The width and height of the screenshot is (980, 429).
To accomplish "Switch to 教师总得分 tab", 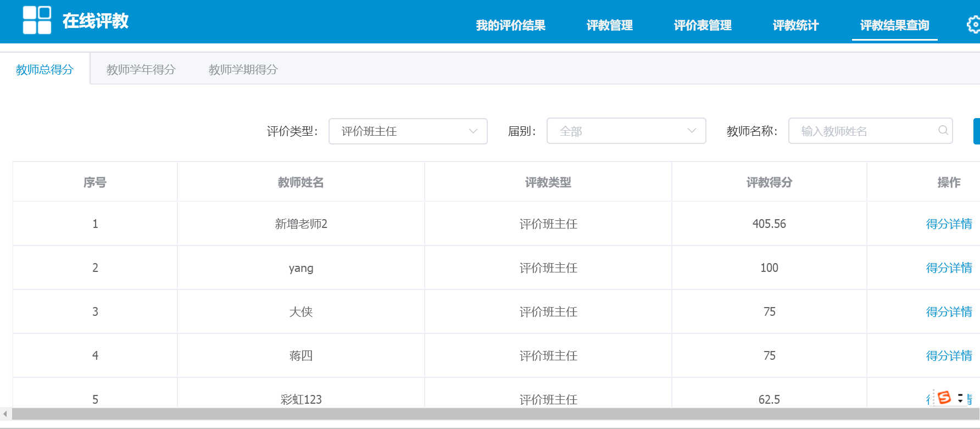I will point(44,69).
